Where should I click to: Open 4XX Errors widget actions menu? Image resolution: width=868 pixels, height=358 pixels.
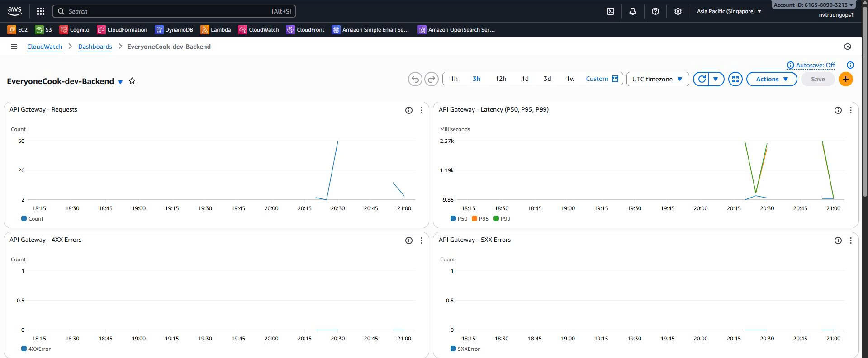click(422, 240)
